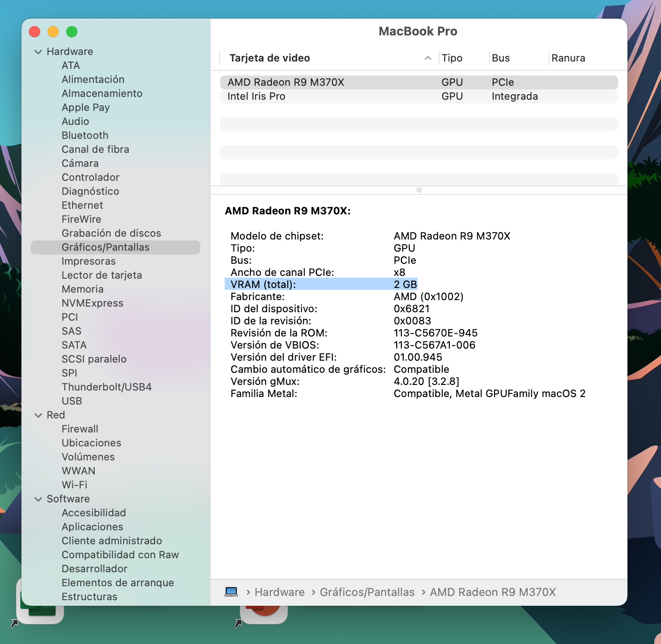Select Aplicaciones under Software
The width and height of the screenshot is (661, 644).
[92, 527]
